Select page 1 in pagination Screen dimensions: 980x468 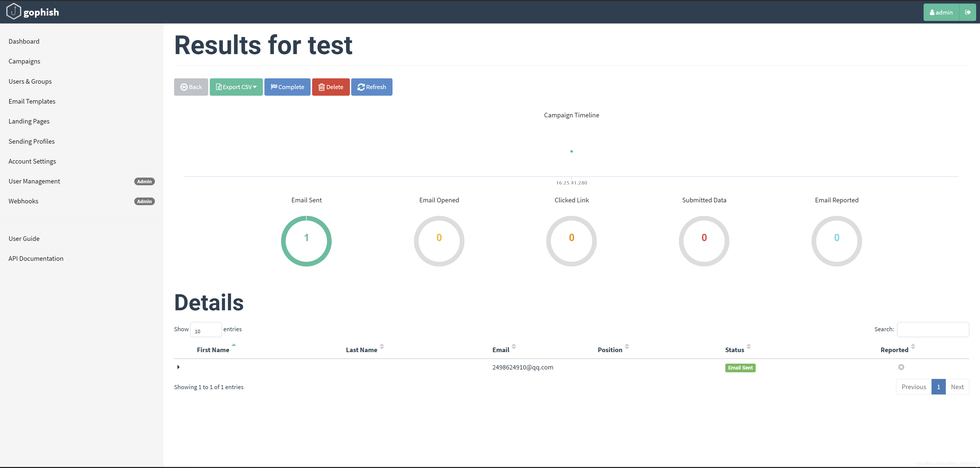coord(939,387)
